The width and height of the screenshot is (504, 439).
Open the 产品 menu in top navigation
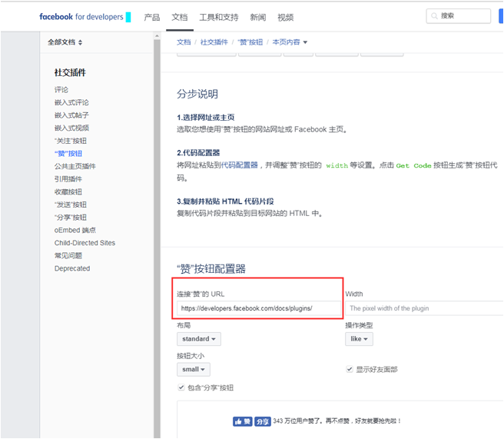point(152,17)
